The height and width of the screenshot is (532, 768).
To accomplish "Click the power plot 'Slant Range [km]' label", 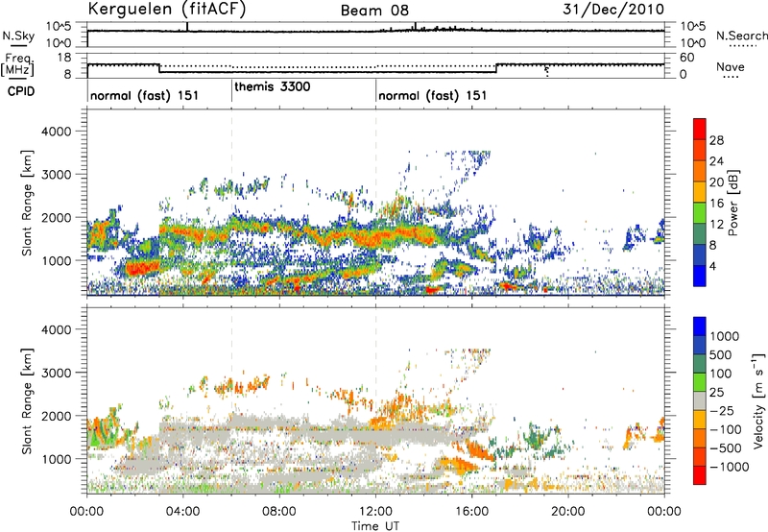I will [27, 203].
